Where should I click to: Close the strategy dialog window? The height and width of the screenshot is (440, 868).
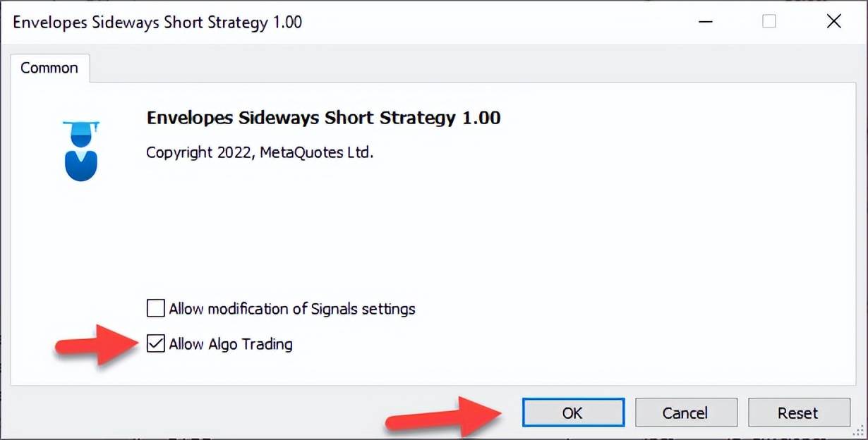pyautogui.click(x=833, y=21)
